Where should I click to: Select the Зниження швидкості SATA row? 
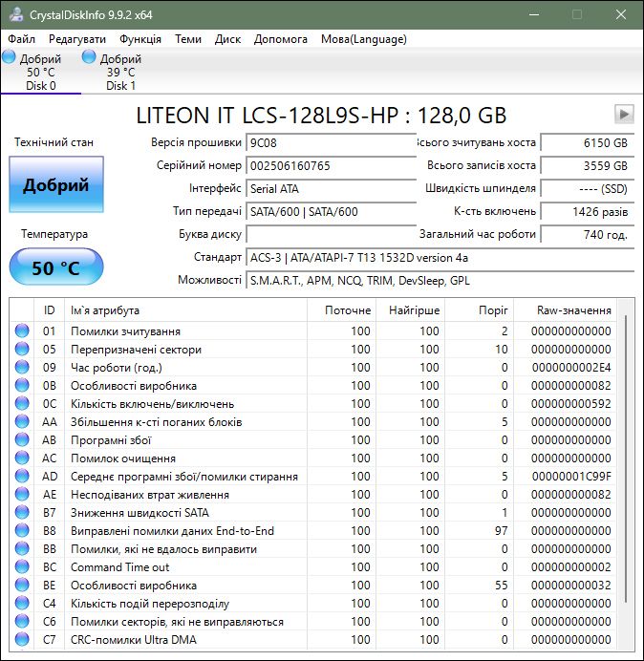coord(312,512)
